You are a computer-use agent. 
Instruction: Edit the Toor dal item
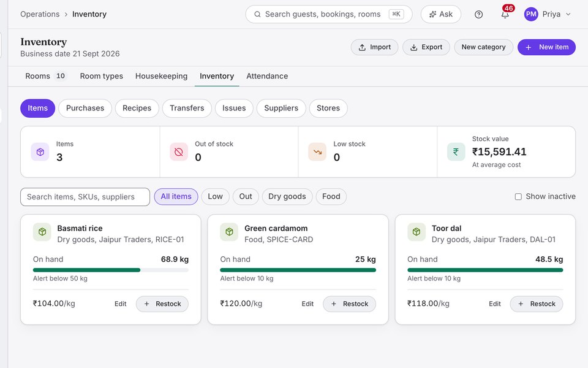point(495,304)
